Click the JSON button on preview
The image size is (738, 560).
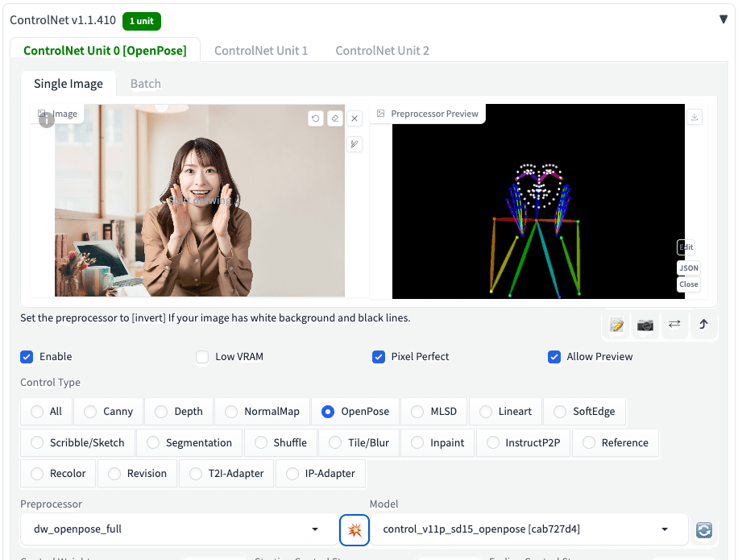(x=689, y=268)
